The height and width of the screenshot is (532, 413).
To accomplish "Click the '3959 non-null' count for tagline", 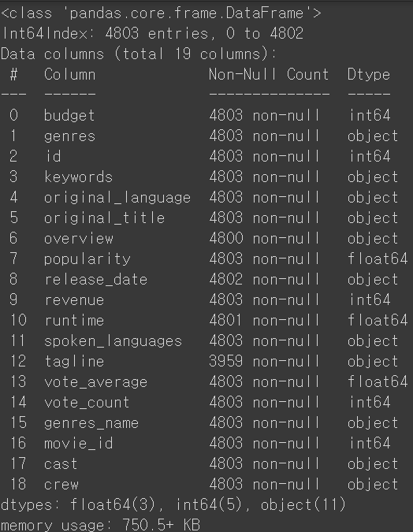I will click(264, 361).
